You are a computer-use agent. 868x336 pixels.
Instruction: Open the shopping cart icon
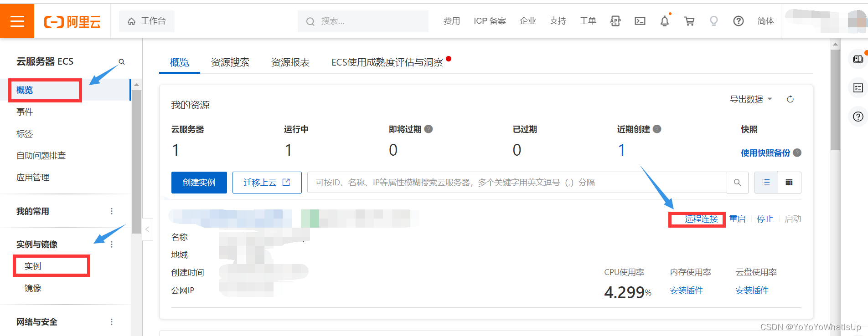[689, 21]
